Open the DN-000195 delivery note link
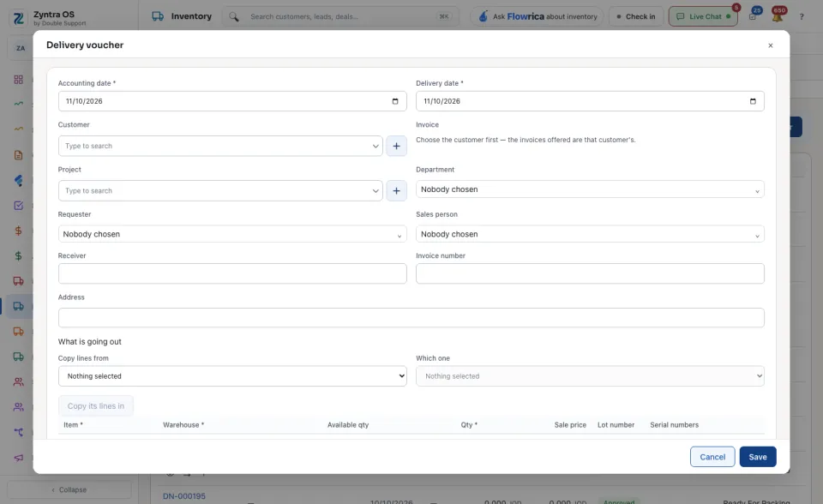The height and width of the screenshot is (504, 823). point(184,496)
